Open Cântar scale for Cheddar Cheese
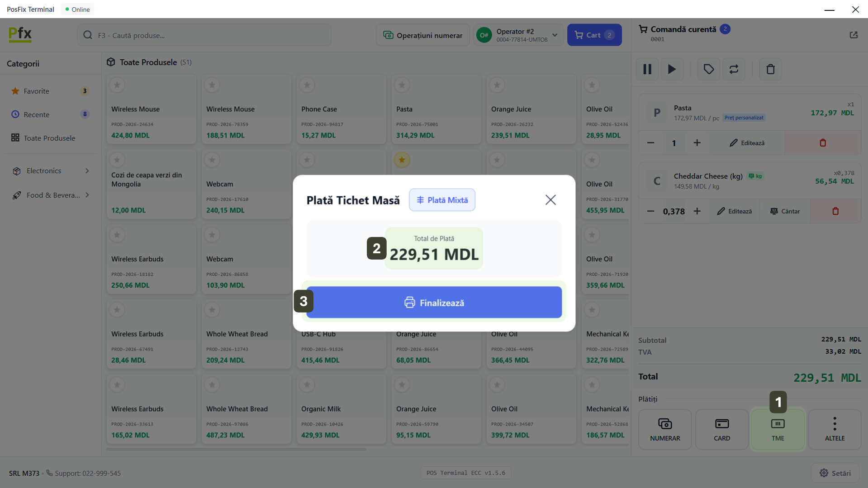The width and height of the screenshot is (868, 488). coord(785,211)
